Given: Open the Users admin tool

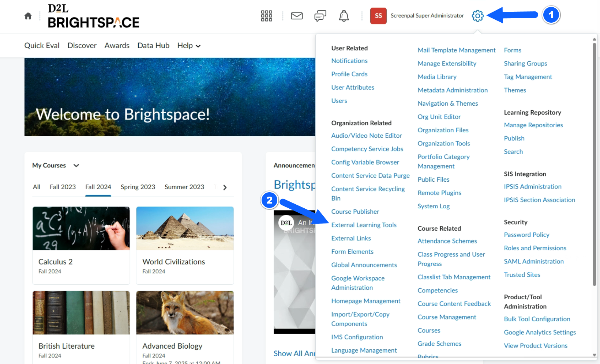Looking at the screenshot, I should pyautogui.click(x=339, y=101).
